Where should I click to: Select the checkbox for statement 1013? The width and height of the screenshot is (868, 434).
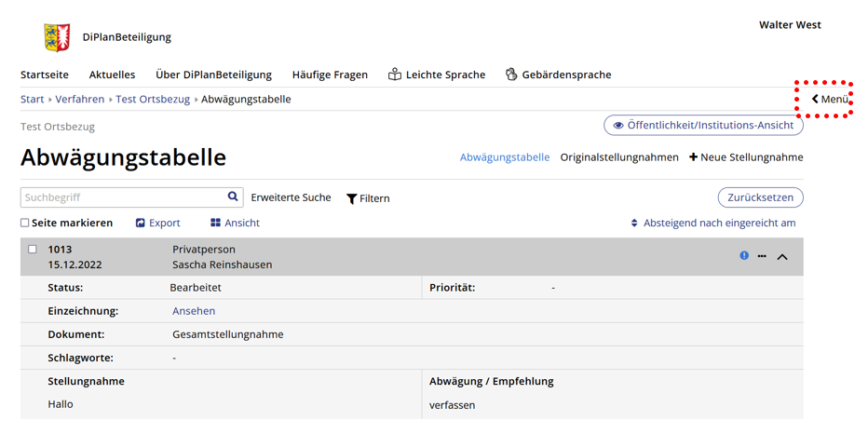(33, 250)
